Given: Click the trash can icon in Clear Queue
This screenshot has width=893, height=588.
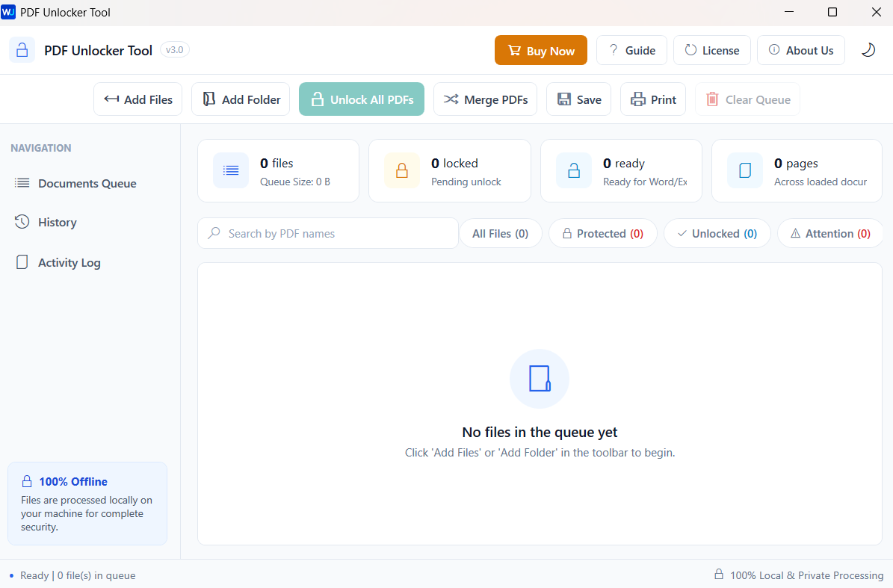Looking at the screenshot, I should click(x=712, y=99).
